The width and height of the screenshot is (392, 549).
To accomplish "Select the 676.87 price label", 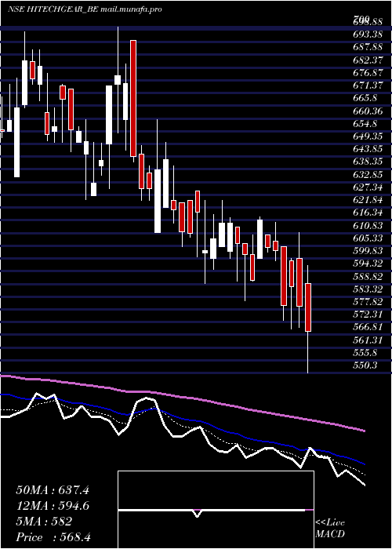I will pos(368,72).
